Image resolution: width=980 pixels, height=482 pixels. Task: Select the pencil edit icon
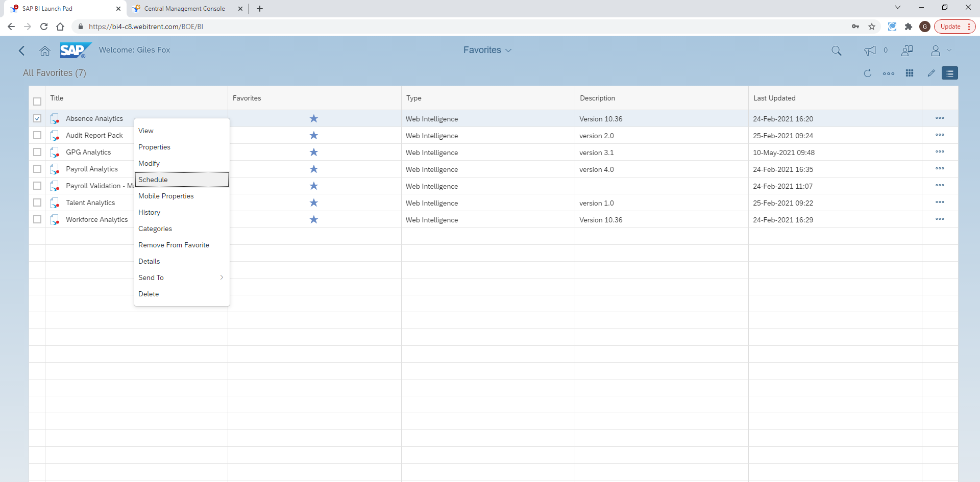coord(930,73)
